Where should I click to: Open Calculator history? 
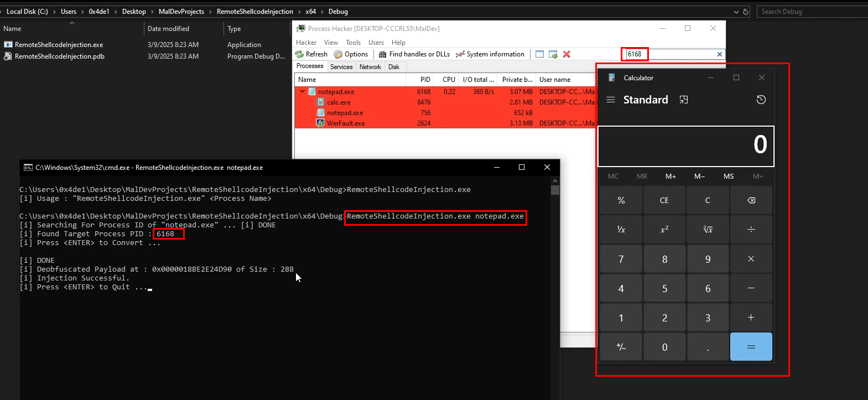click(761, 100)
